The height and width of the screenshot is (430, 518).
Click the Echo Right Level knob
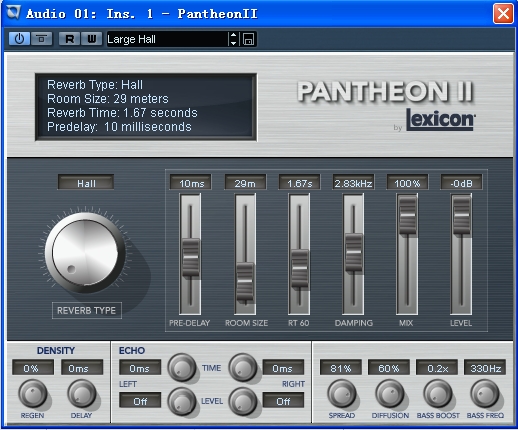pyautogui.click(x=243, y=401)
